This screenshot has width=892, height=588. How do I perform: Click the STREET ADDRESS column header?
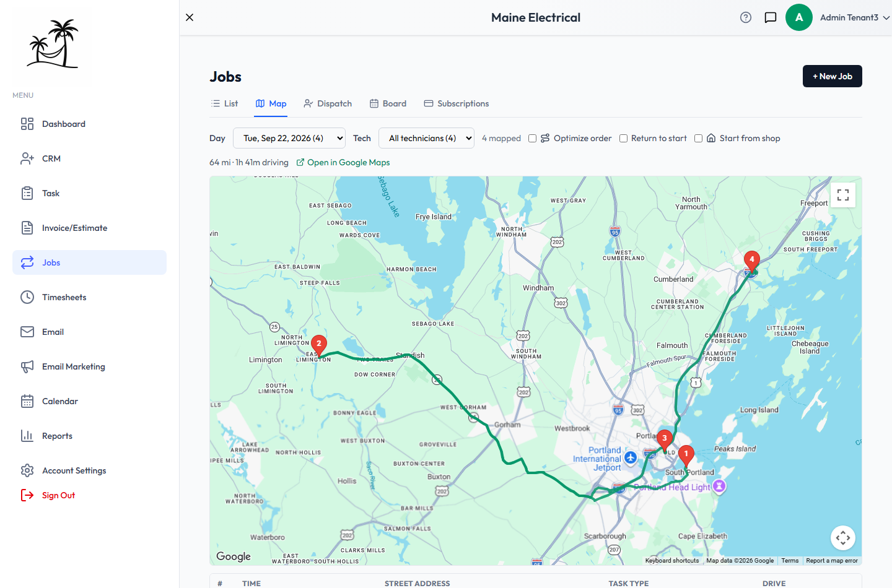418,583
